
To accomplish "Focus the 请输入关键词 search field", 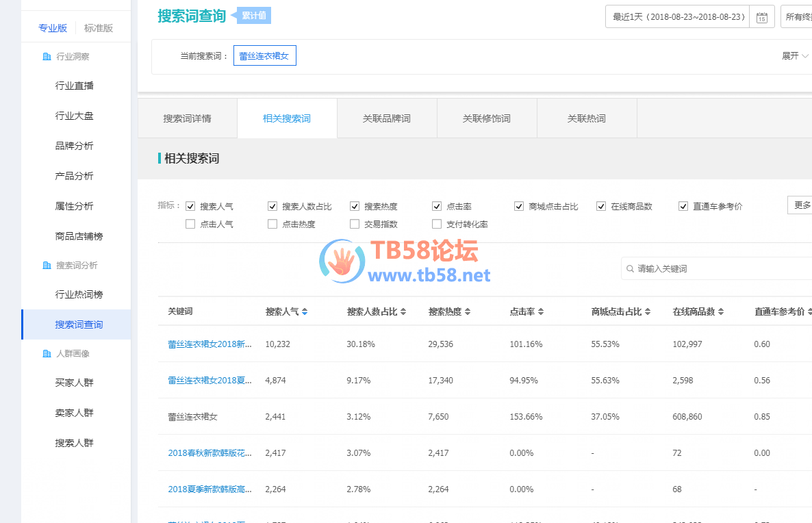I will coord(717,269).
